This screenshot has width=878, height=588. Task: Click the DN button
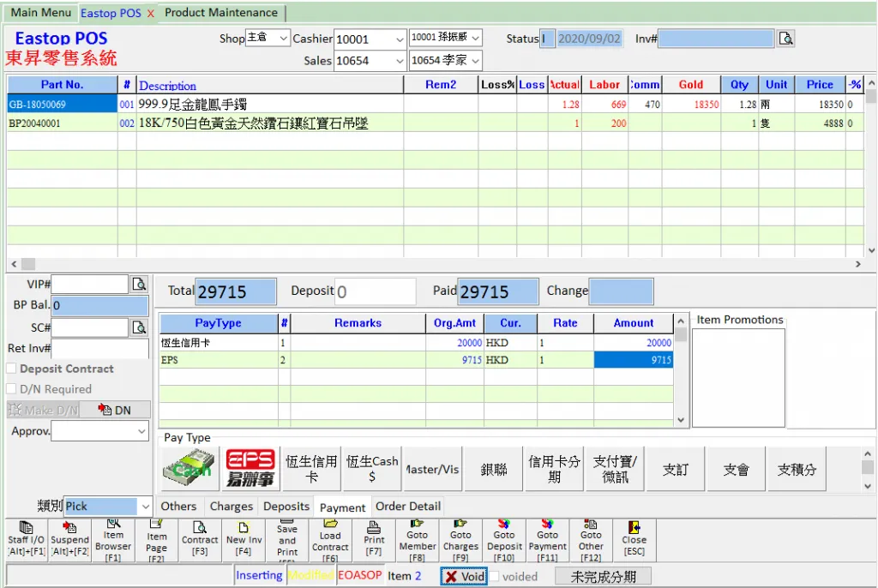(115, 410)
